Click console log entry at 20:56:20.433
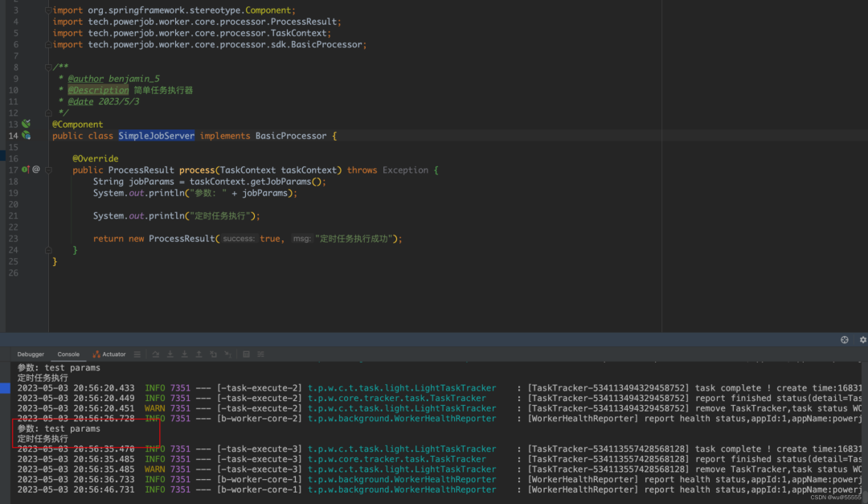 (440, 388)
